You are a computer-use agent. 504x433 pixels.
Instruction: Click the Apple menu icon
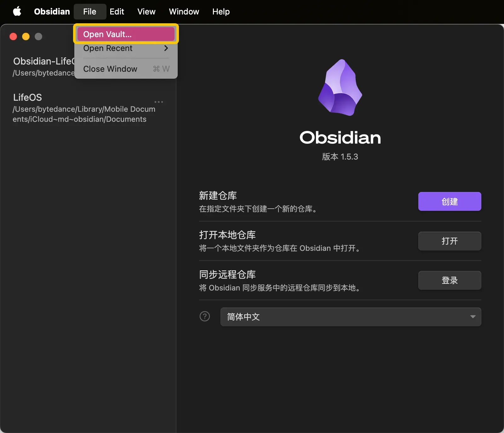17,12
